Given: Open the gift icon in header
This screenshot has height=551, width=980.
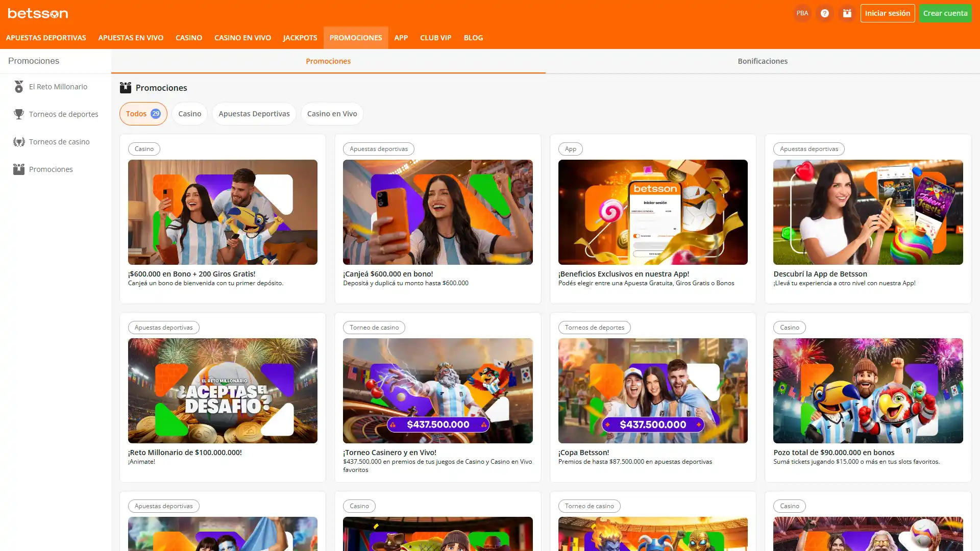Looking at the screenshot, I should coord(847,13).
